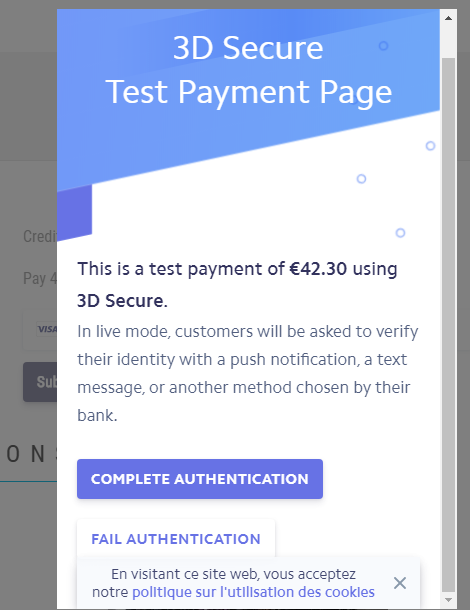470x610 pixels.
Task: Click the dark purple accent block under the banner
Action: (x=74, y=212)
